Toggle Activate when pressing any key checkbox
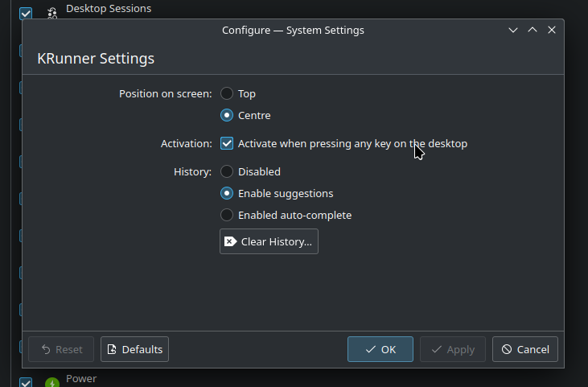The image size is (588, 387). click(x=228, y=144)
